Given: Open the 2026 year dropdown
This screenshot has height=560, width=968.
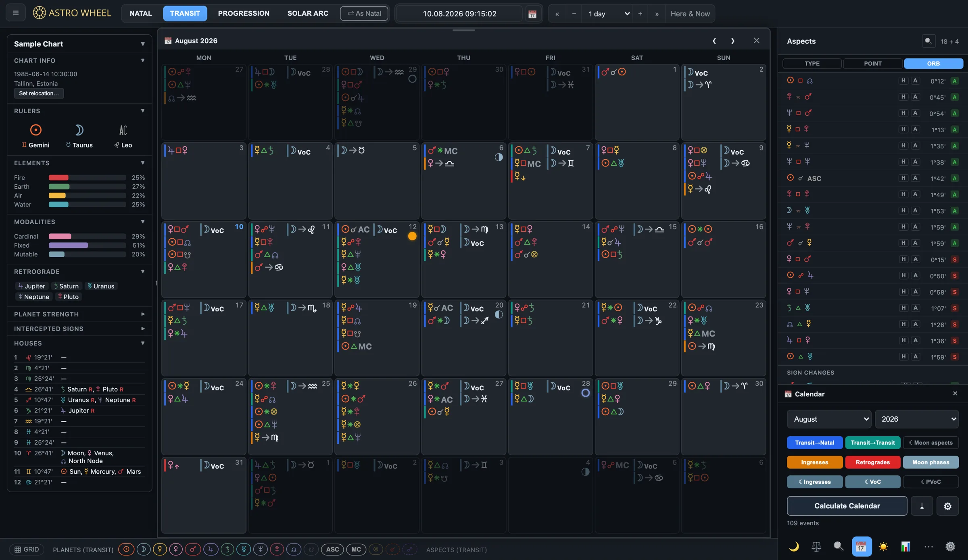Looking at the screenshot, I should 916,419.
